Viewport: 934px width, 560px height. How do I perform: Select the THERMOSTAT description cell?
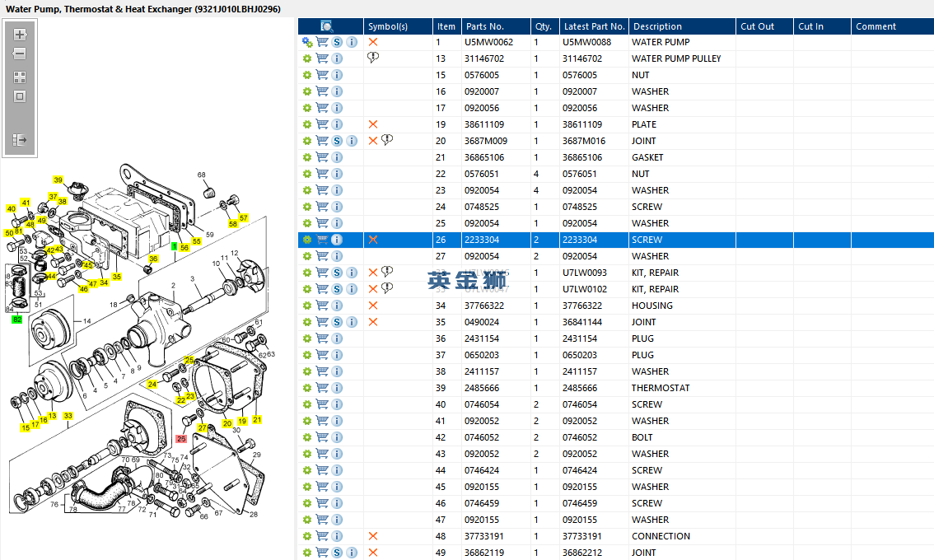[661, 388]
